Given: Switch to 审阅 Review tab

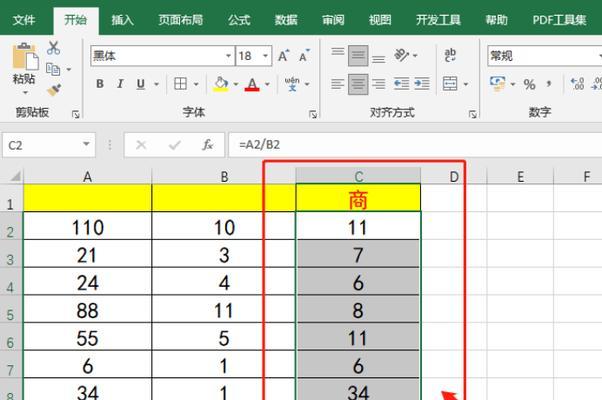Looking at the screenshot, I should (333, 20).
